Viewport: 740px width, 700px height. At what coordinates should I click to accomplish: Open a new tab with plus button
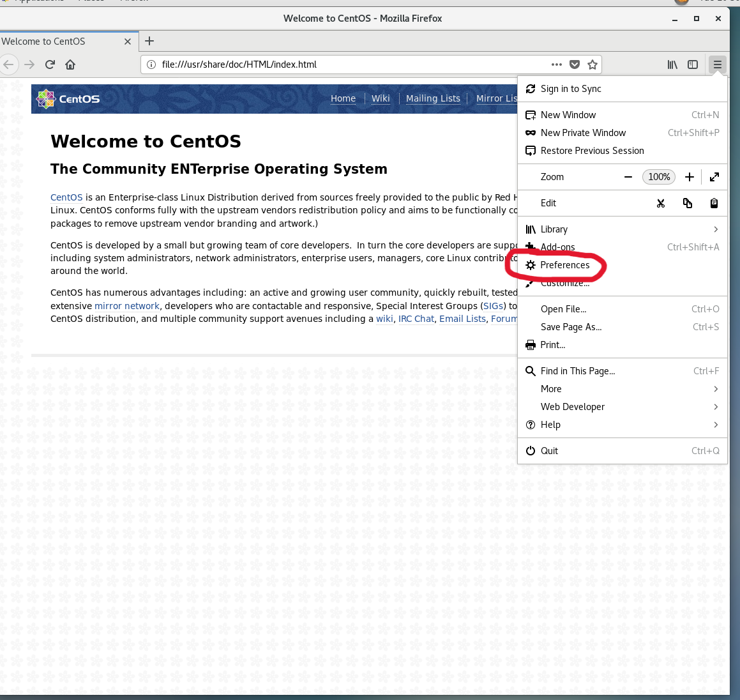click(x=149, y=41)
